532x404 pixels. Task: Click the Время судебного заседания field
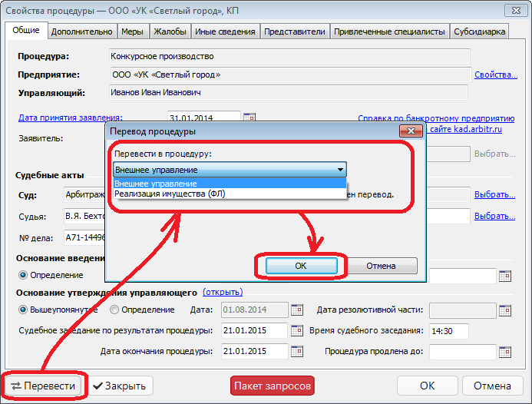[x=461, y=331]
